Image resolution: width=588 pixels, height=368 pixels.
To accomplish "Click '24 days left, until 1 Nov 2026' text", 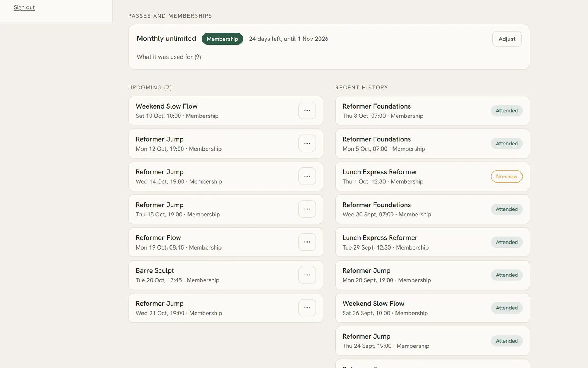I will click(288, 39).
